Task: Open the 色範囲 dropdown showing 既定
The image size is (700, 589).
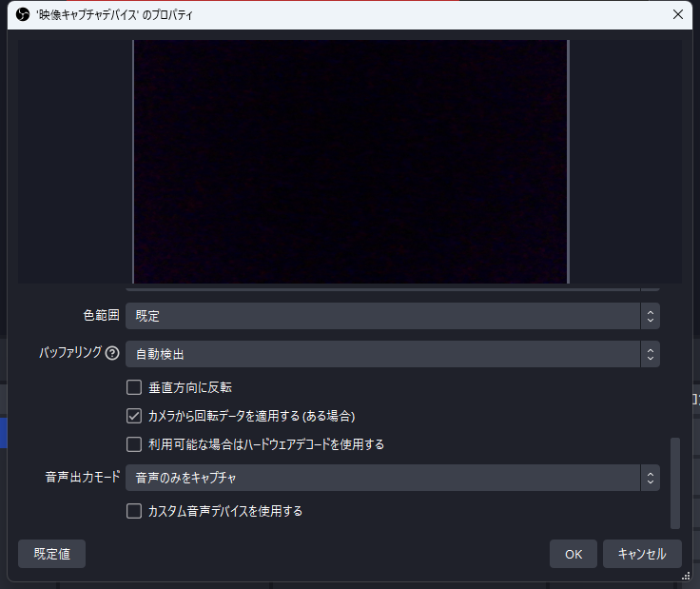Action: (x=382, y=316)
